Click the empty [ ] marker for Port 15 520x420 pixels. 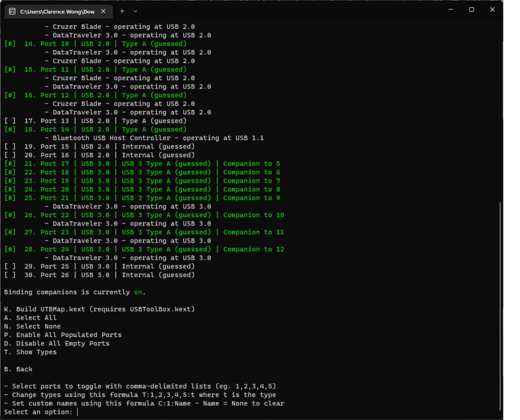point(10,147)
